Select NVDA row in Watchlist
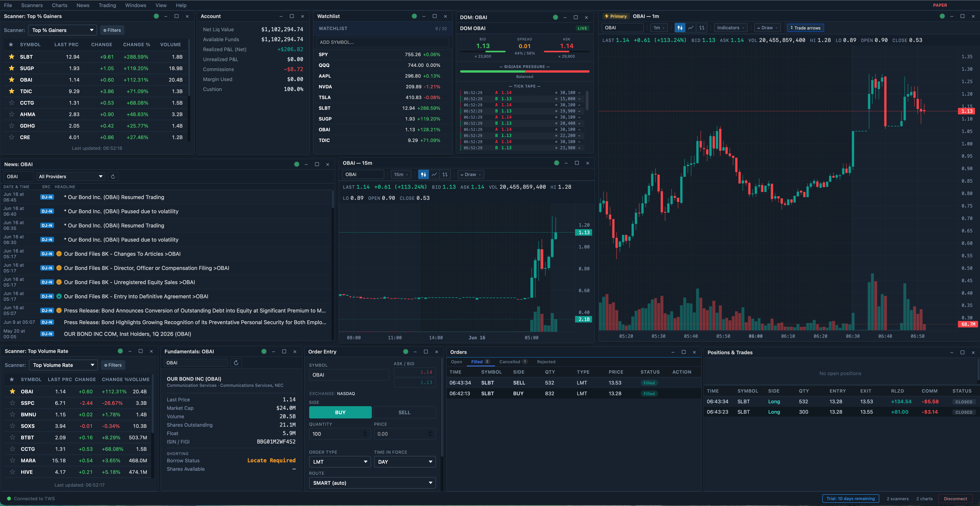This screenshot has height=506, width=980. (382, 87)
